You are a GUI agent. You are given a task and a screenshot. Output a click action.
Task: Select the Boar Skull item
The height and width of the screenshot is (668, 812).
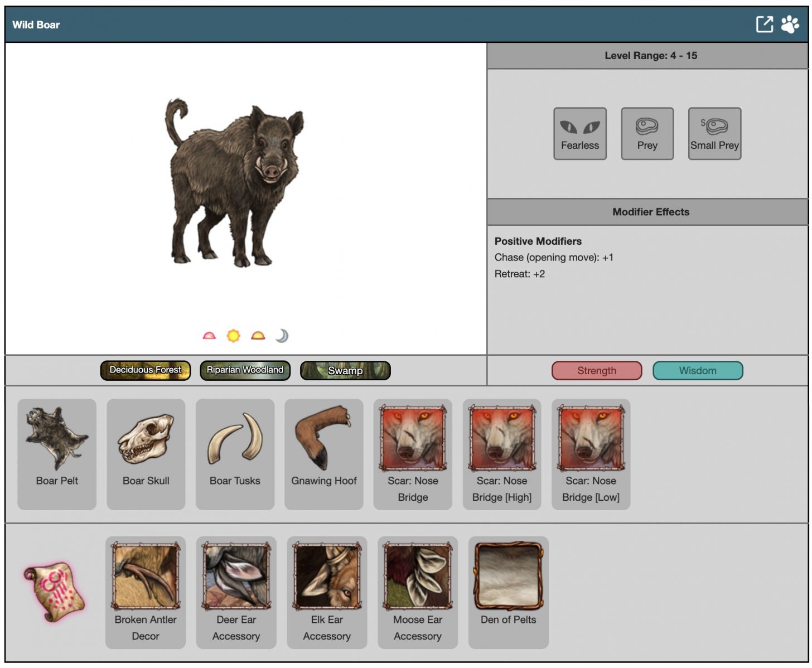(146, 454)
